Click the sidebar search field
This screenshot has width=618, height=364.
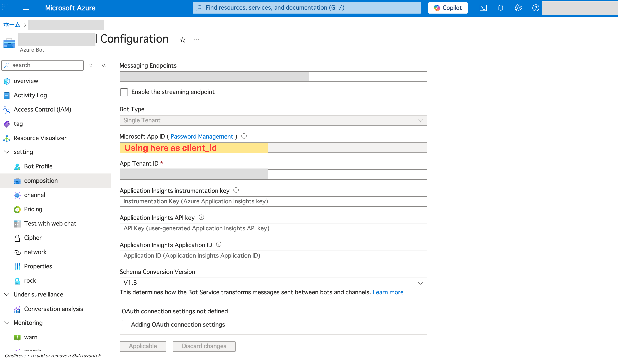(x=42, y=65)
